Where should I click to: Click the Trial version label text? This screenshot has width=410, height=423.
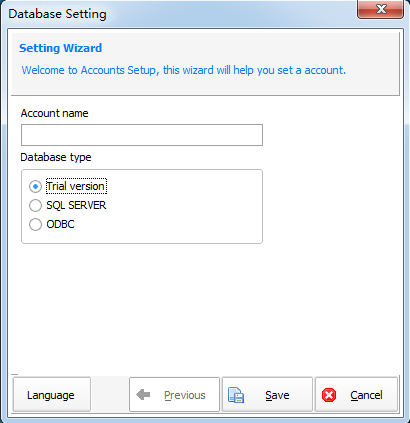point(76,186)
